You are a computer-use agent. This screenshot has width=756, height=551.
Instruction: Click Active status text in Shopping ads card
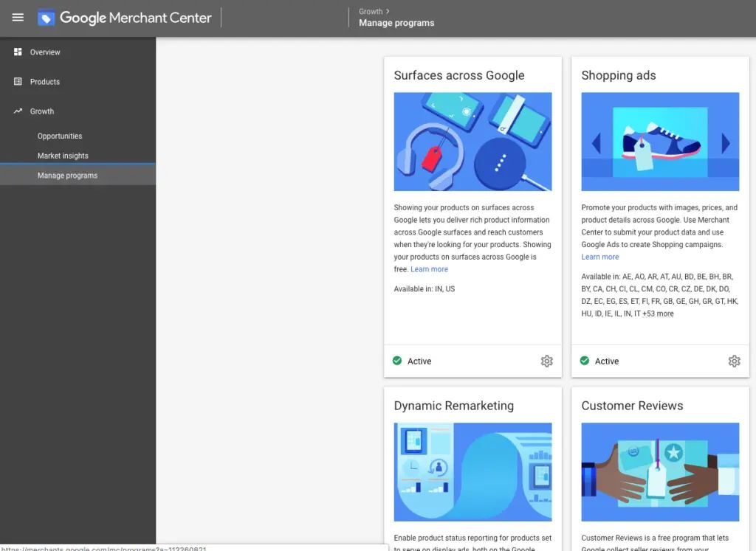click(x=607, y=361)
